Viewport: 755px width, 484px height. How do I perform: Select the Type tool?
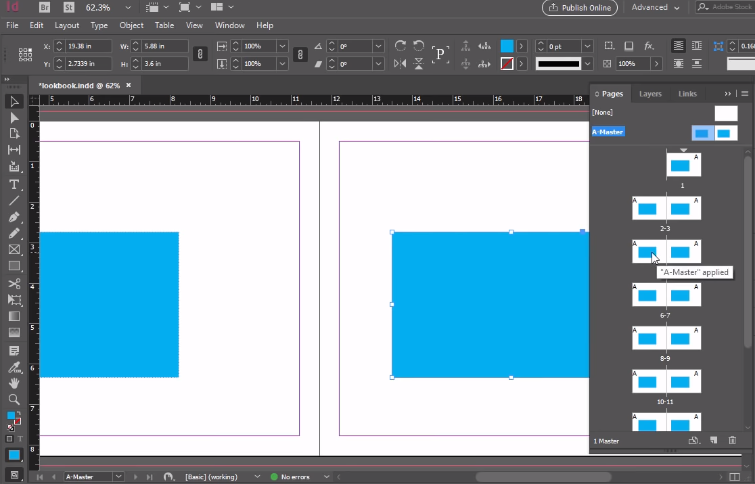(x=14, y=184)
